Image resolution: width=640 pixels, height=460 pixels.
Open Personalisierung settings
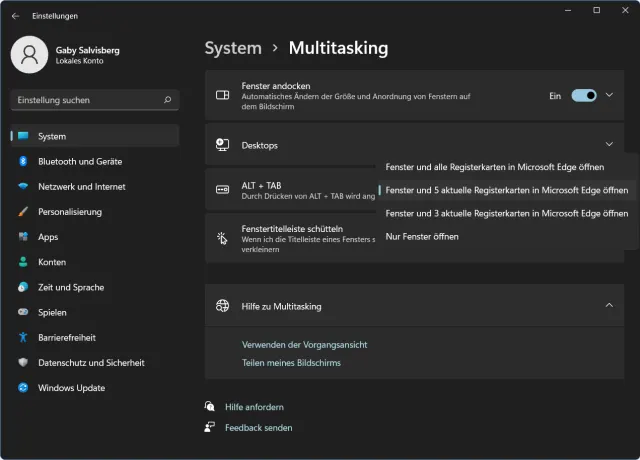pyautogui.click(x=70, y=212)
